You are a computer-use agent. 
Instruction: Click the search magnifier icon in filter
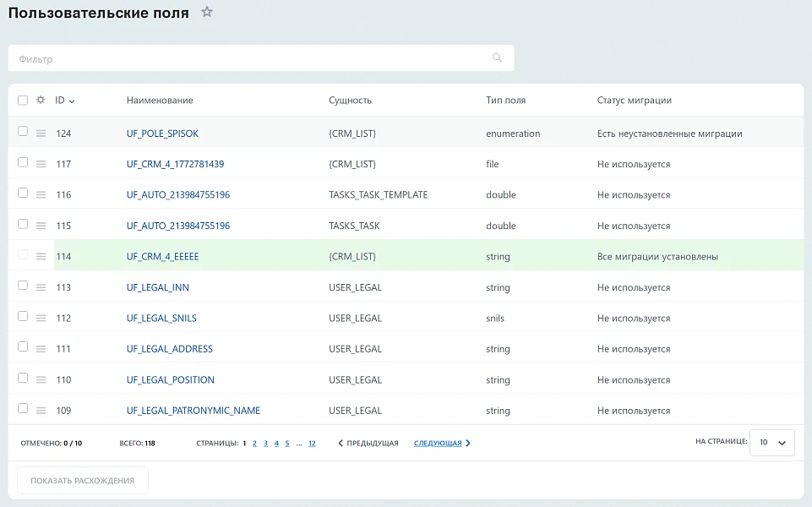497,58
